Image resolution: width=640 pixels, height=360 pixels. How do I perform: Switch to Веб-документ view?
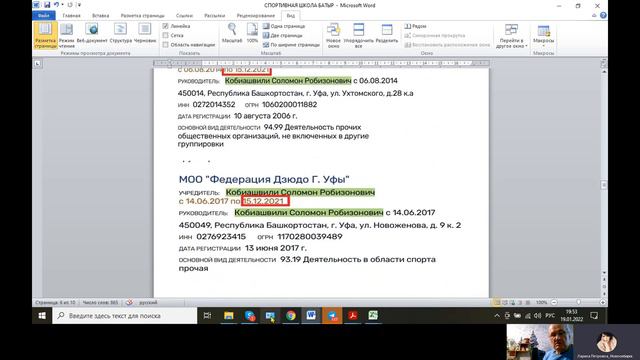coord(92,33)
